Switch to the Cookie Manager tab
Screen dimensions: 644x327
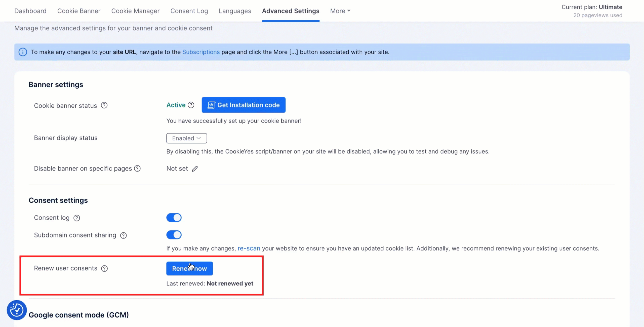coord(135,11)
